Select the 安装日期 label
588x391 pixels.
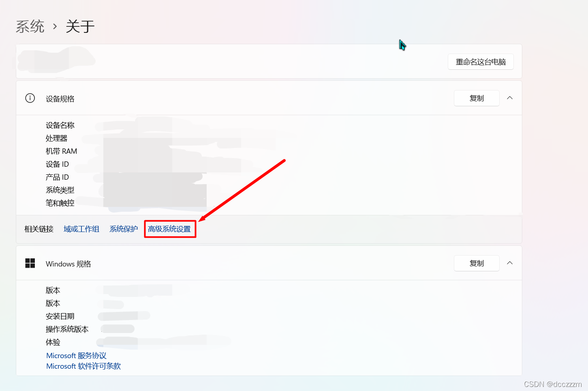tap(60, 316)
